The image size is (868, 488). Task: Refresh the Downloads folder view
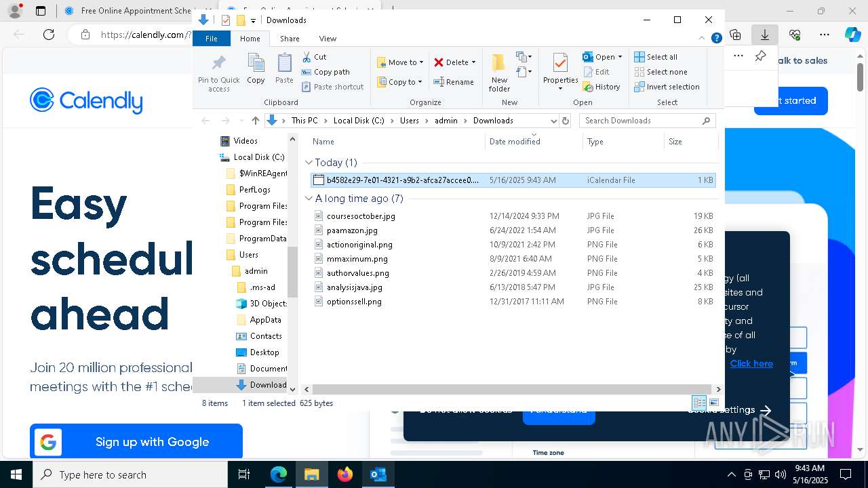coord(566,121)
